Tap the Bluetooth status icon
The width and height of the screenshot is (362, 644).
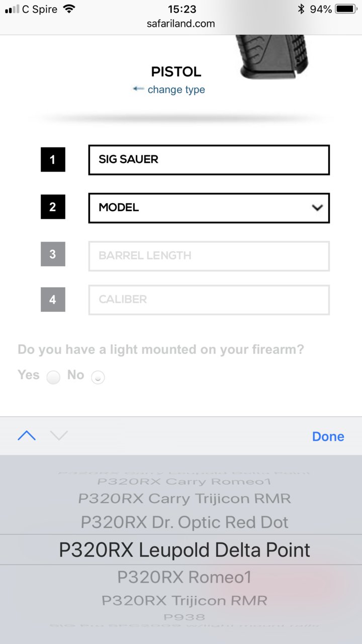point(301,9)
